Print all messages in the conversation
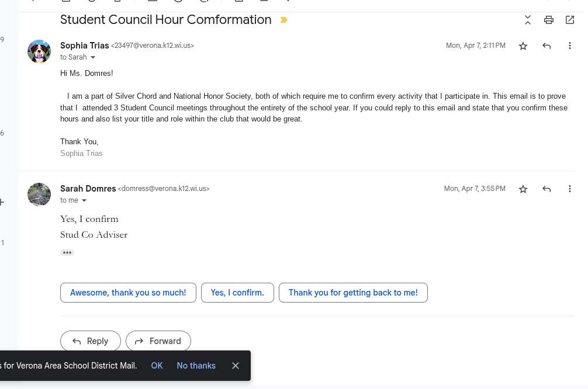588x389 pixels. tap(548, 20)
